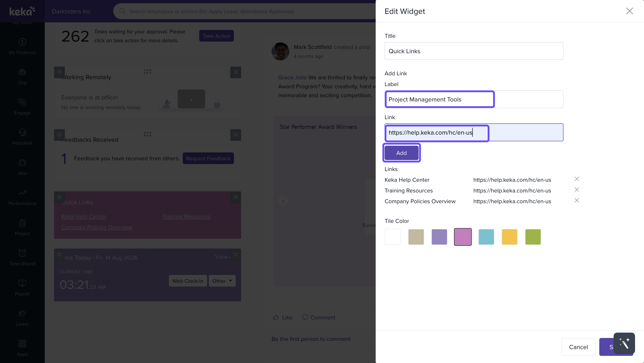Screen dimensions: 644x363
Task: Select the beige tile color
Action: [x=416, y=237]
